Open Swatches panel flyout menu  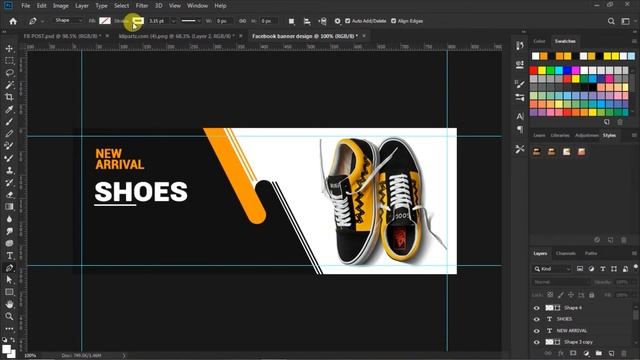coord(634,41)
